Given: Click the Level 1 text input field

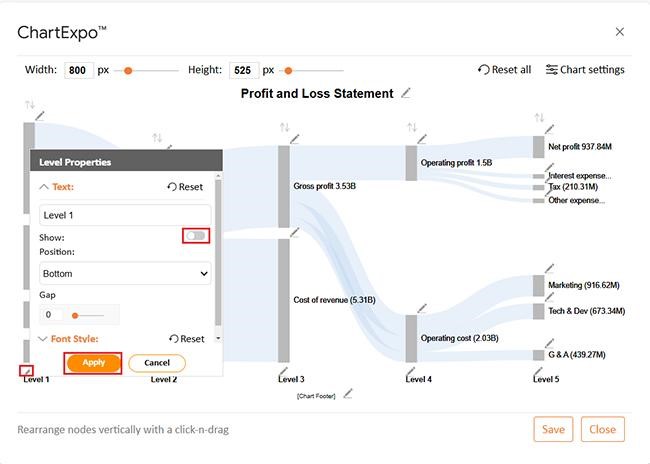Looking at the screenshot, I should pyautogui.click(x=125, y=215).
